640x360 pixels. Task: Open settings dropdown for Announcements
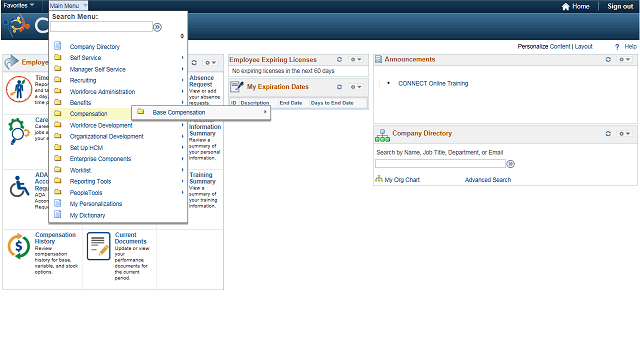pos(625,60)
